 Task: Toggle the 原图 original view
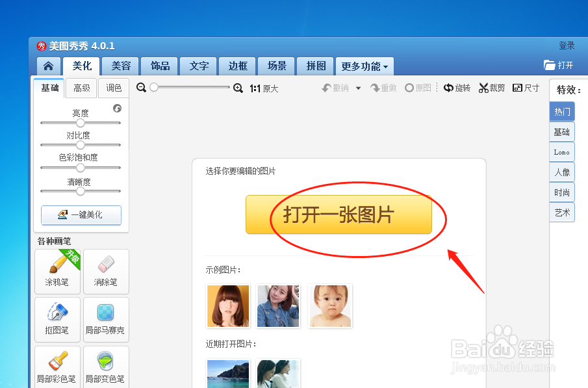click(x=418, y=88)
